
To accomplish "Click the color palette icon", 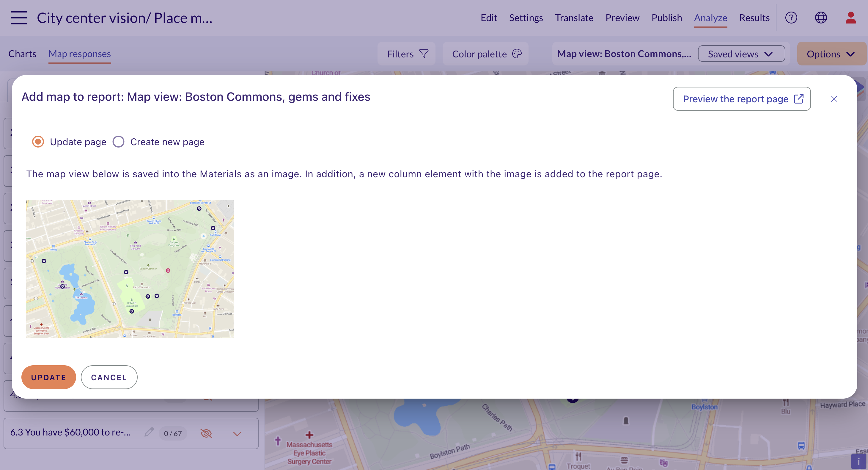I will pos(517,54).
